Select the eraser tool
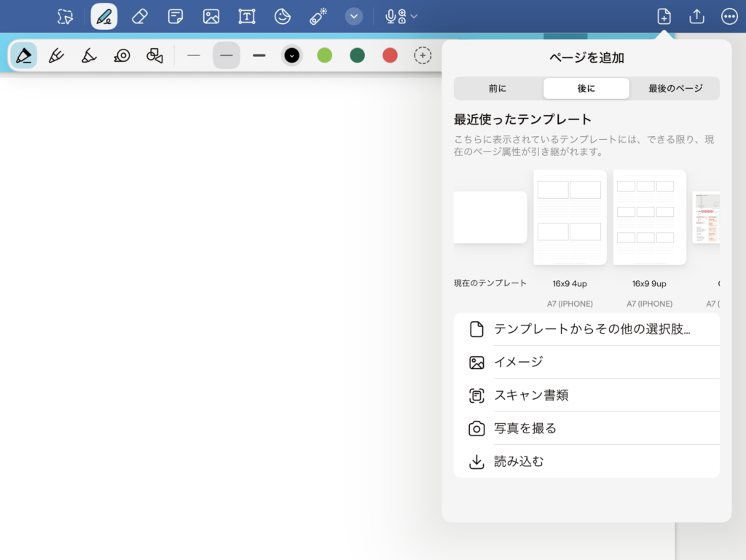Screen dimensions: 746x560 pos(141,16)
